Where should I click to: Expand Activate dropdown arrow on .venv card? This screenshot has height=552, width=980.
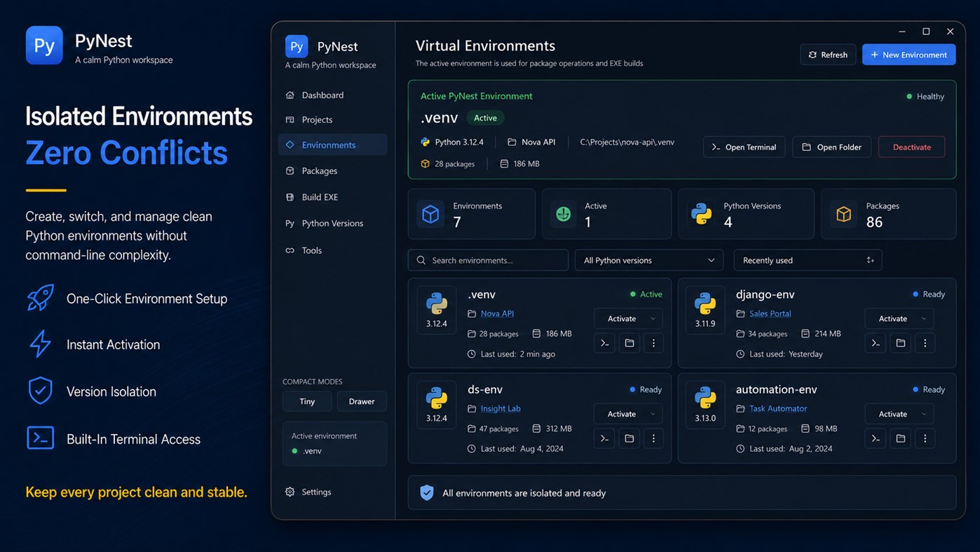point(653,318)
